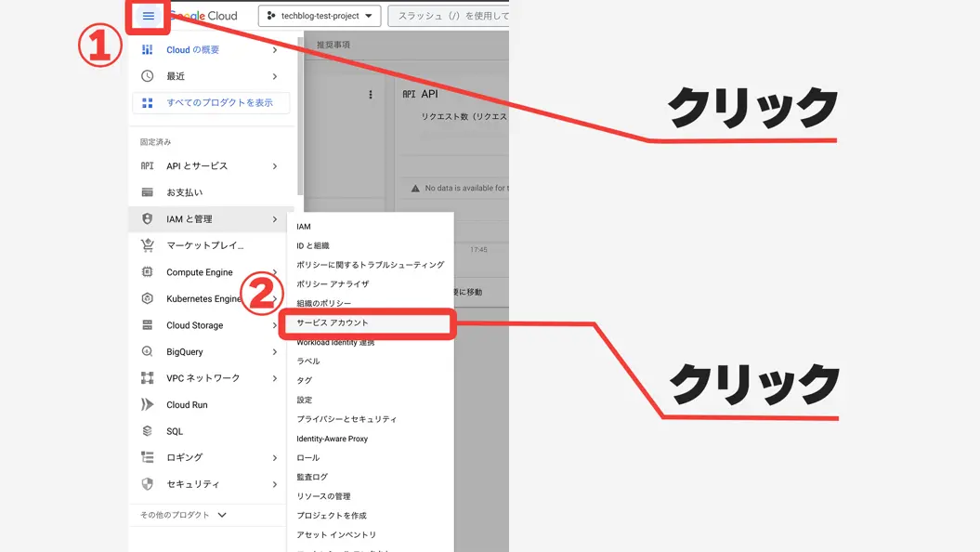Click the sidebar vertical scrollbar

(300, 116)
